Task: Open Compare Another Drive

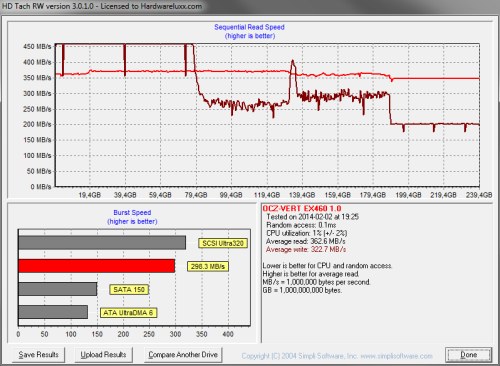Action: [x=183, y=355]
